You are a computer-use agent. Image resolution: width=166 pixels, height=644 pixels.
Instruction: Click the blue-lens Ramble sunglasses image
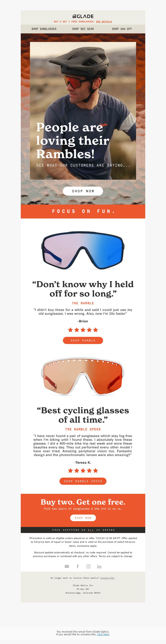pos(83,250)
